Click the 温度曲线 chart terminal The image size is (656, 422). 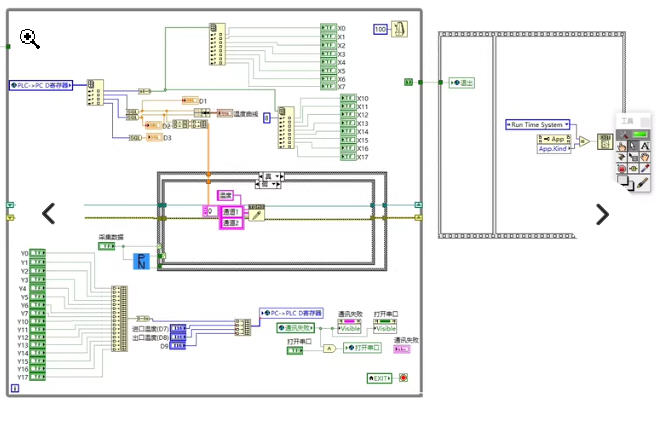pos(225,113)
